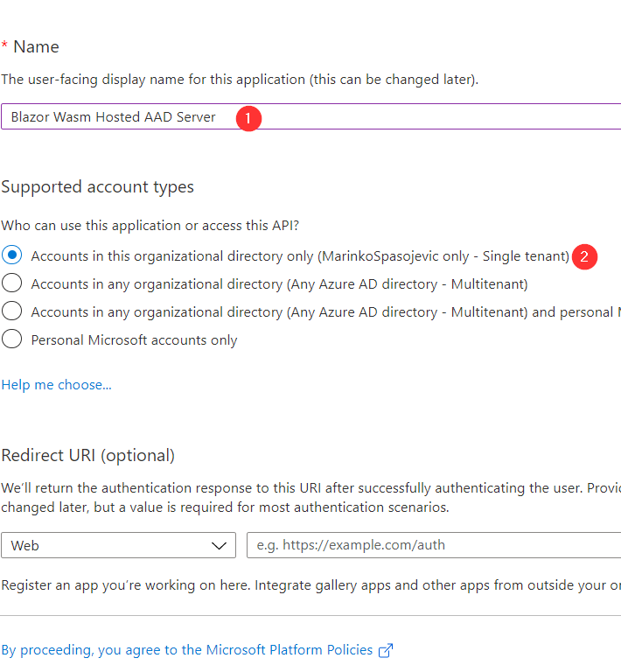Click the red number 2 annotation badge
Screen dimensions: 621x672
[x=583, y=256]
